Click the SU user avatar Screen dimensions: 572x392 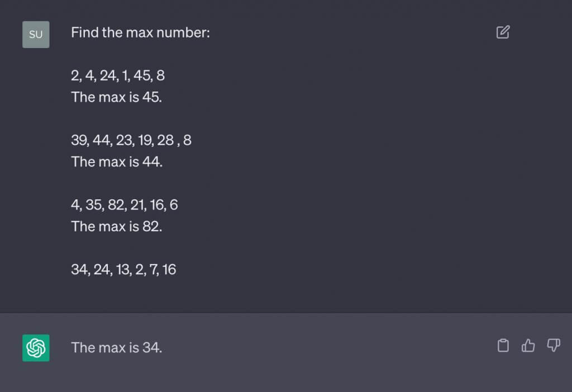pos(36,35)
